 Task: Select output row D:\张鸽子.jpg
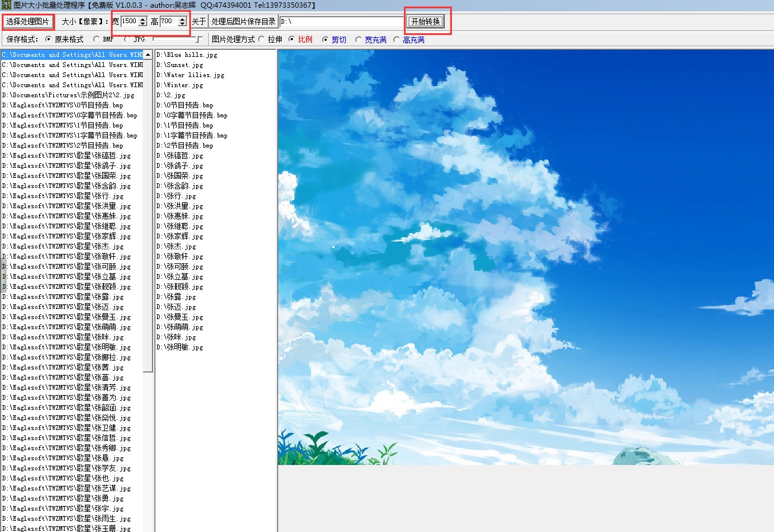216,165
